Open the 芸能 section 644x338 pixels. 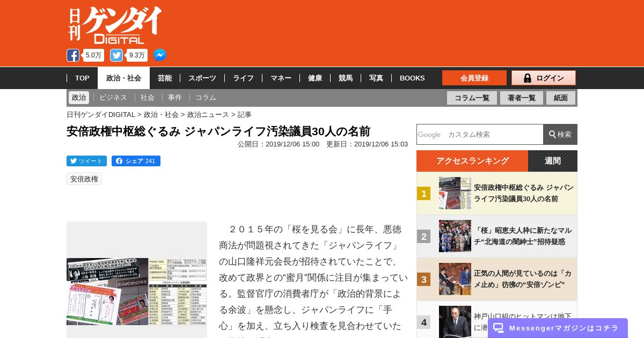tap(165, 78)
